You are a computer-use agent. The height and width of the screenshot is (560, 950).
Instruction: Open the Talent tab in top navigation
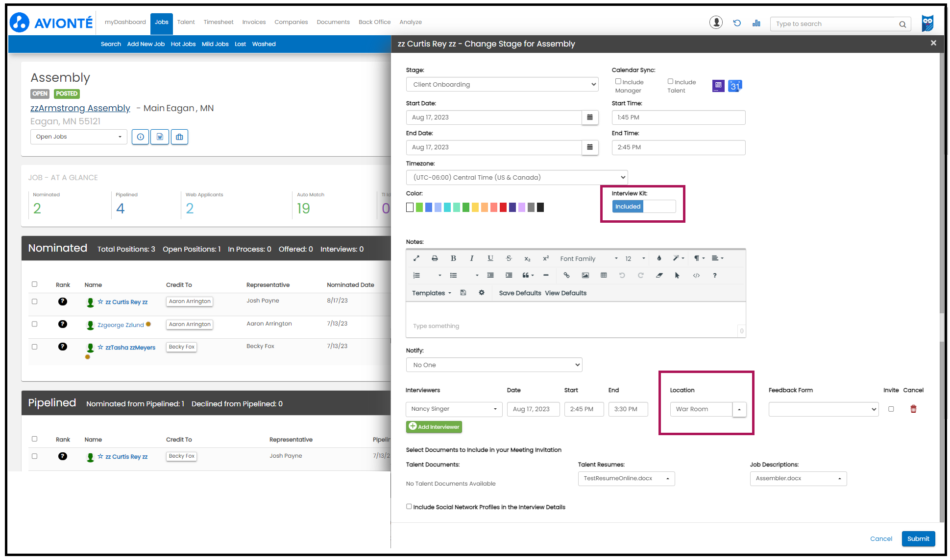pyautogui.click(x=186, y=22)
